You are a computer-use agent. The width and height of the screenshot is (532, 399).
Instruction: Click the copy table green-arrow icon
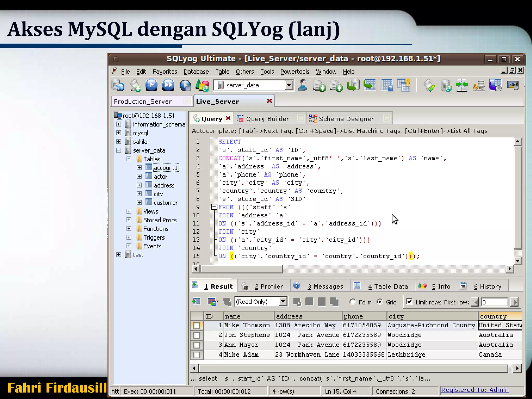pos(370,85)
